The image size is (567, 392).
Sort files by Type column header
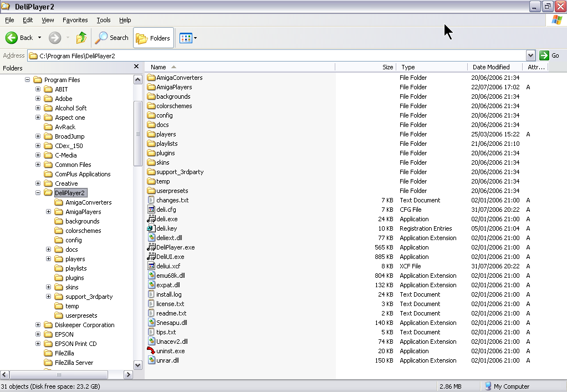coord(432,67)
